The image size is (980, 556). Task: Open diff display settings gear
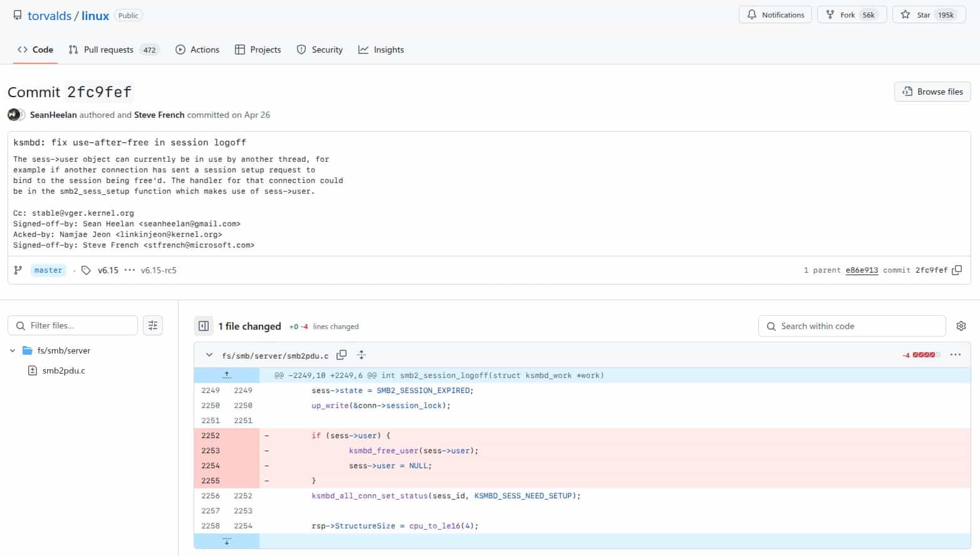click(961, 326)
